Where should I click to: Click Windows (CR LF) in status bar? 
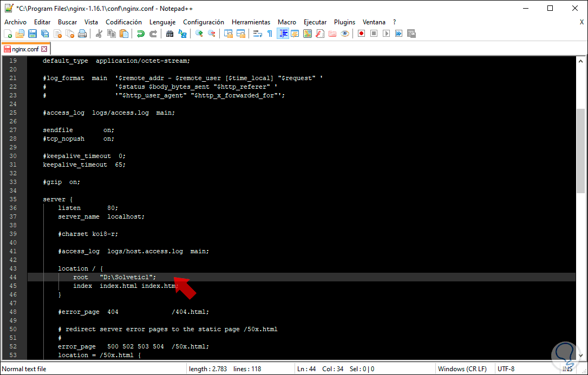462,369
